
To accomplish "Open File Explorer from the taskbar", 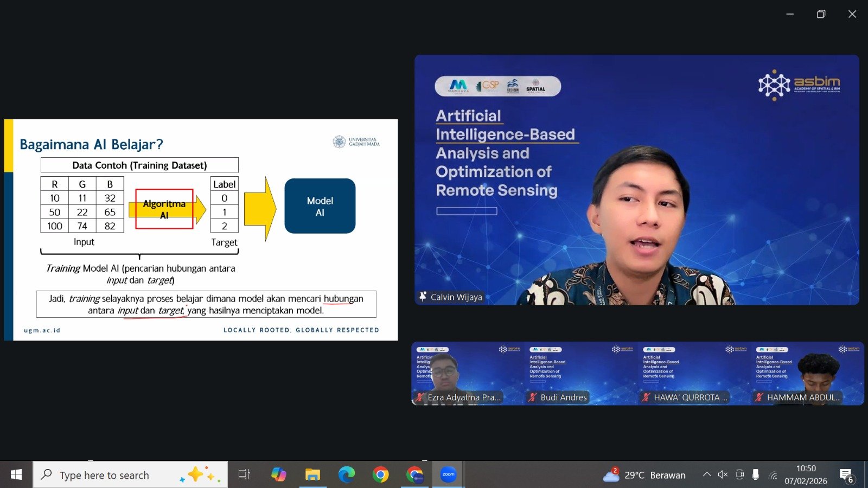I will [x=312, y=475].
